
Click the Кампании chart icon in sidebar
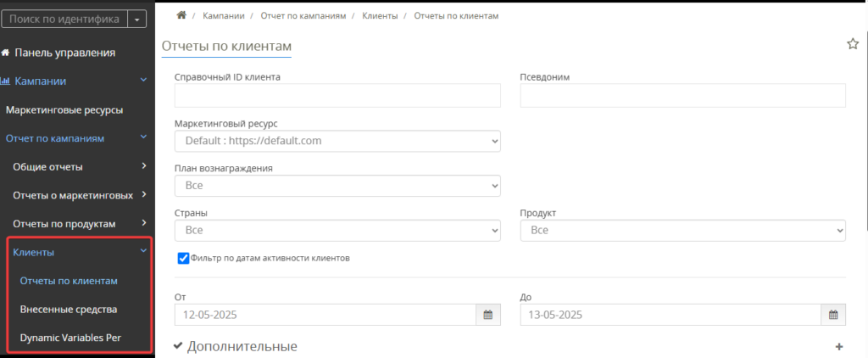pos(6,81)
